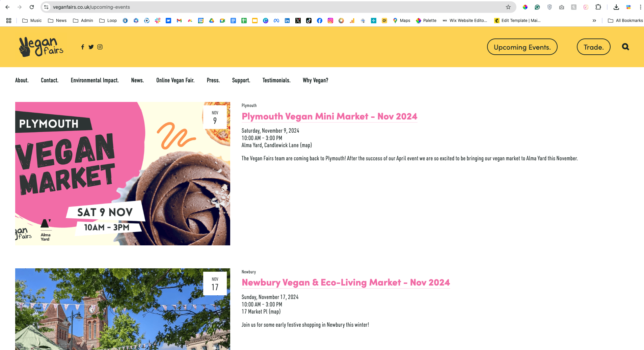The width and height of the screenshot is (644, 350).
Task: Reload the veganfairs page
Action: point(32,7)
